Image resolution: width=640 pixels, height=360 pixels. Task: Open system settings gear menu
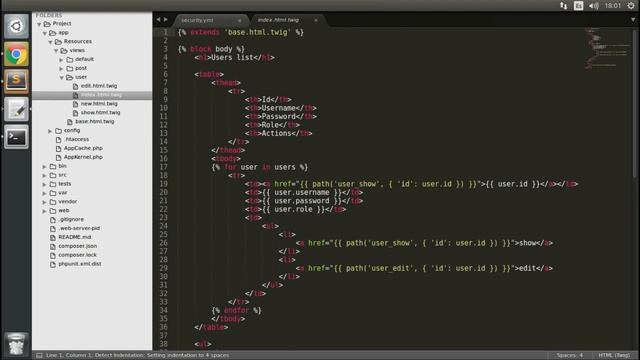tap(631, 5)
